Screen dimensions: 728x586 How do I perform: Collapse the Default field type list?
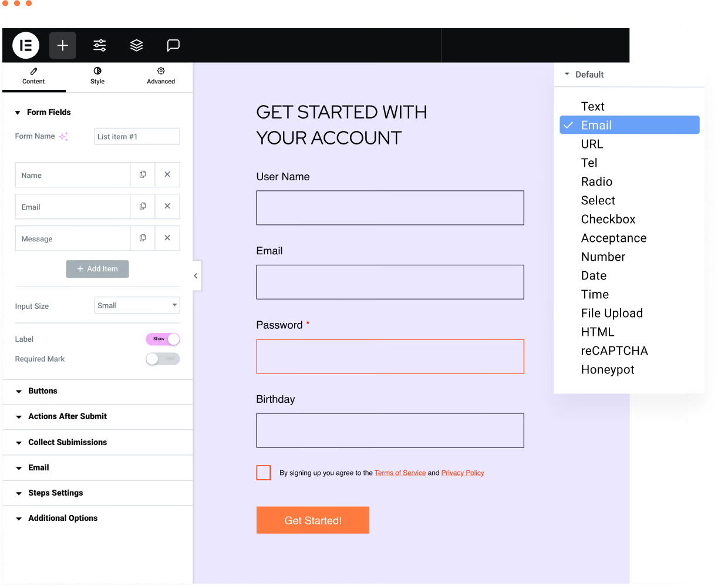click(567, 74)
